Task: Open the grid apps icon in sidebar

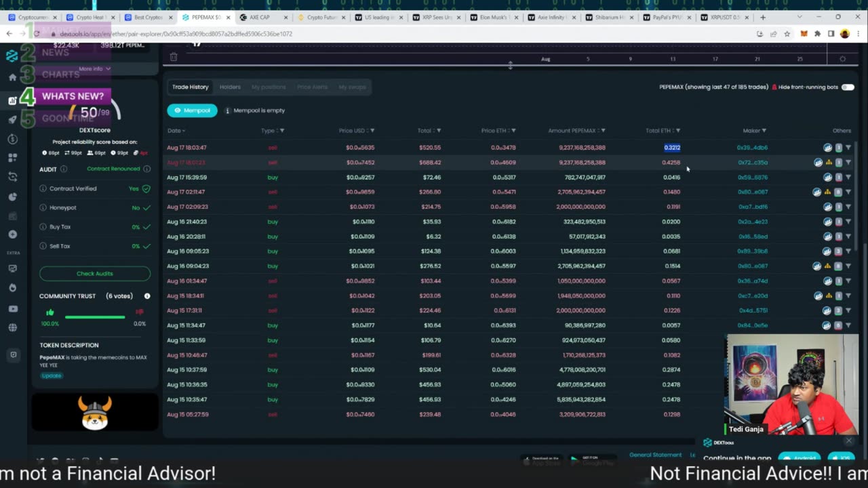Action: coord(12,158)
